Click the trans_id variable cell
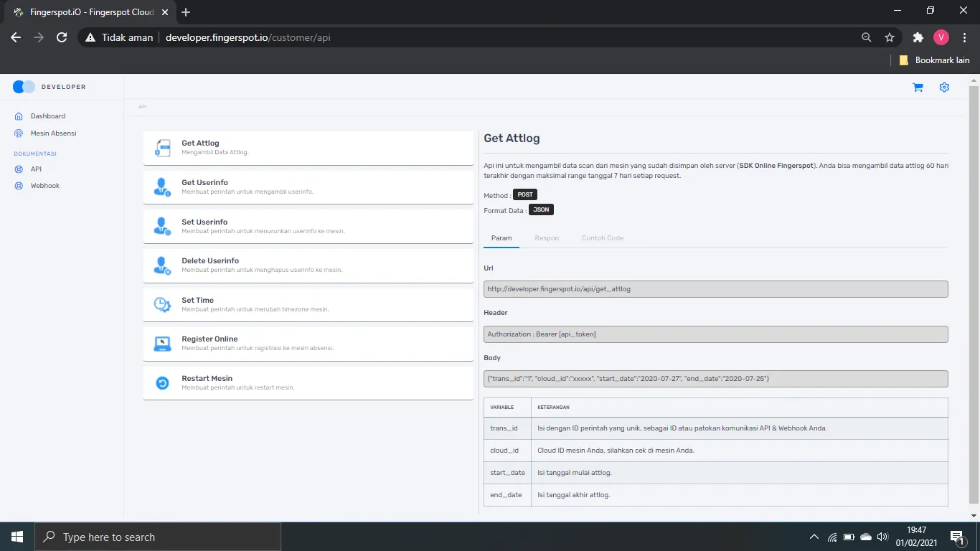The height and width of the screenshot is (551, 980). pyautogui.click(x=507, y=428)
